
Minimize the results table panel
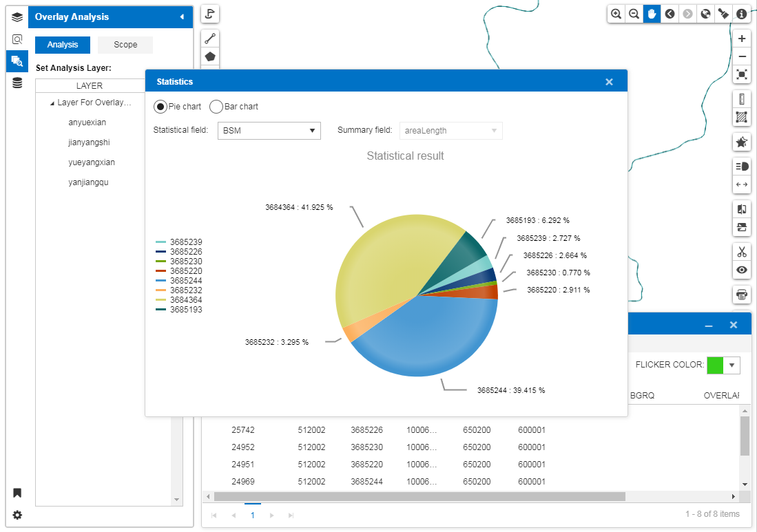[x=709, y=326]
